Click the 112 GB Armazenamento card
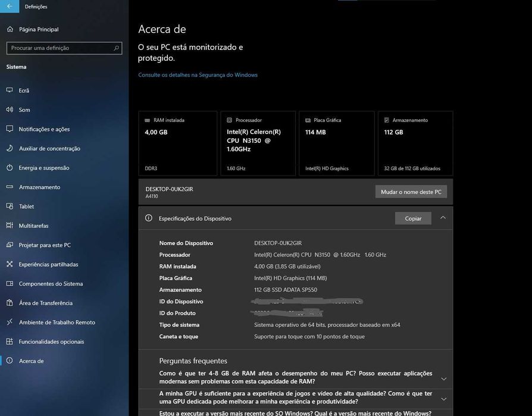 [415, 143]
